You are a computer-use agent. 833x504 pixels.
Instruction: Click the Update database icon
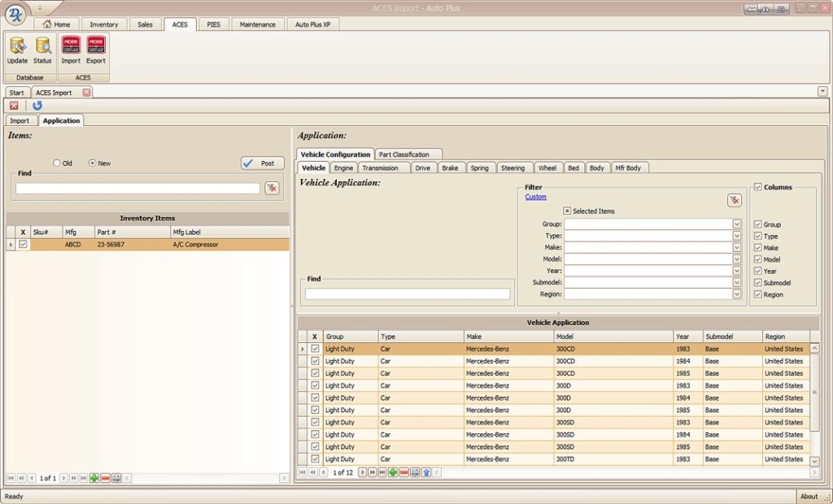coord(18,50)
